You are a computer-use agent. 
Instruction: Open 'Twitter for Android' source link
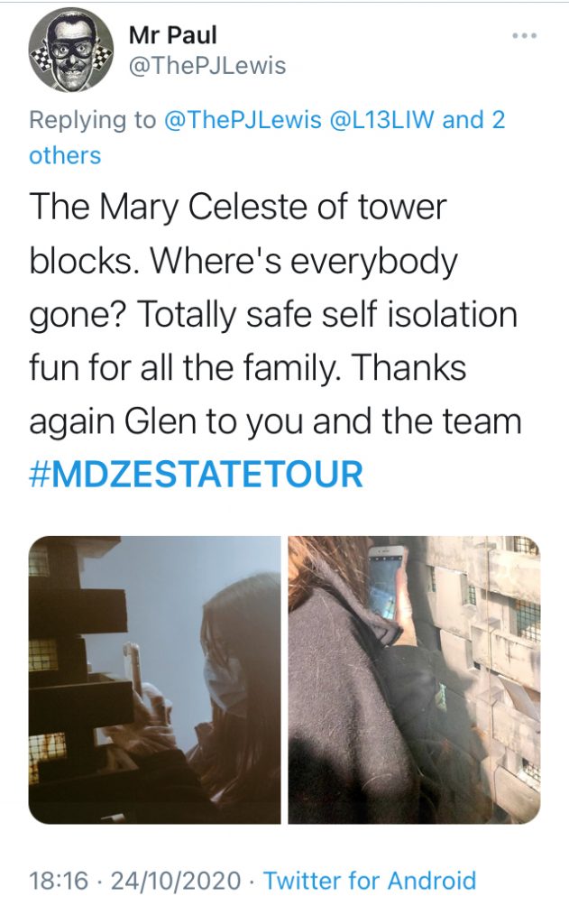[x=370, y=881]
